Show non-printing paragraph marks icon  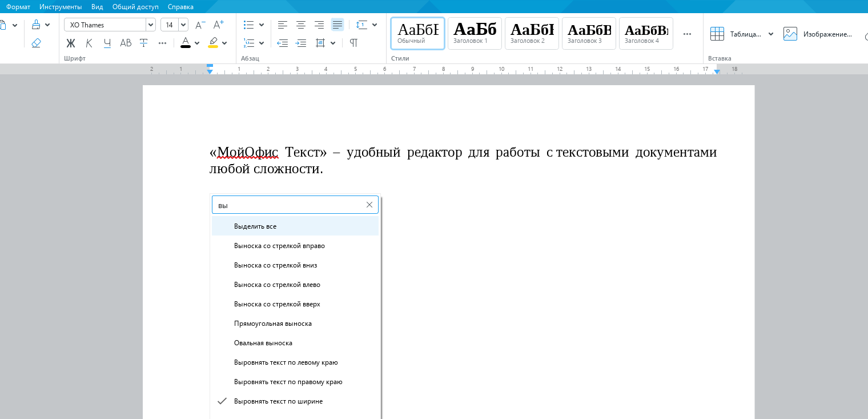point(353,43)
